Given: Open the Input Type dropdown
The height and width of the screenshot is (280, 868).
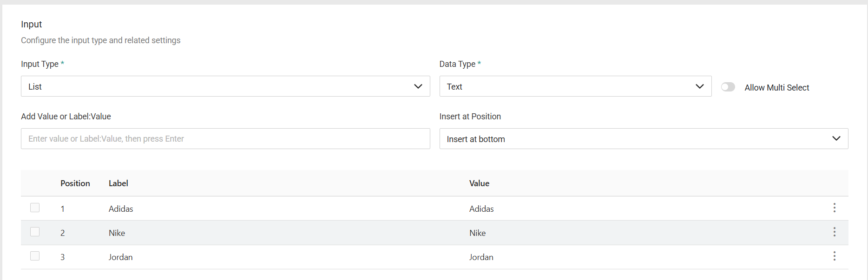Looking at the screenshot, I should [x=225, y=86].
